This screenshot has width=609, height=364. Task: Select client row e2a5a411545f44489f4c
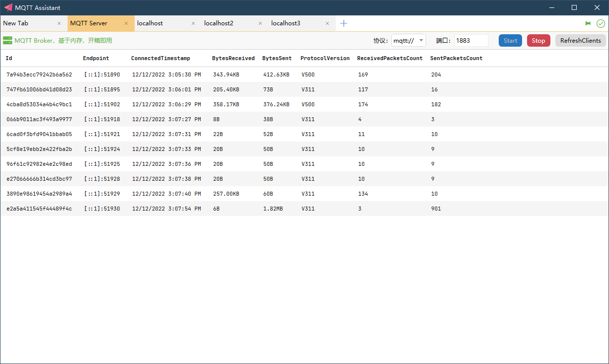coord(39,209)
